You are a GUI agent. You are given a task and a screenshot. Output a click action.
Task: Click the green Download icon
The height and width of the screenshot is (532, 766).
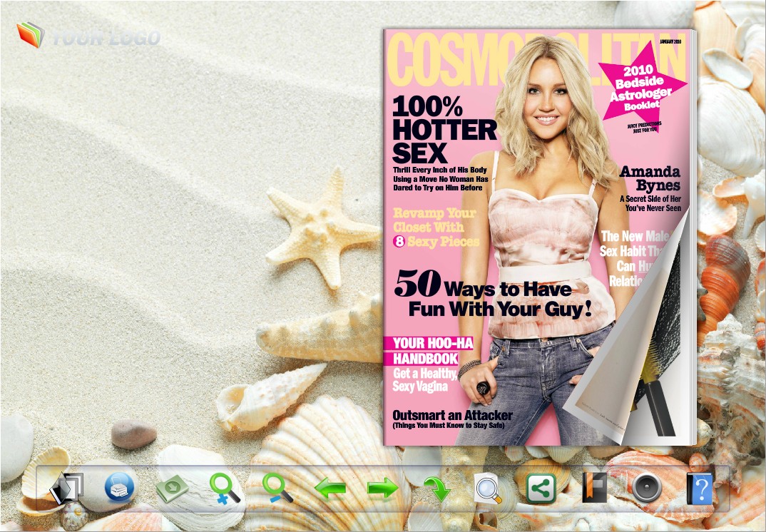pyautogui.click(x=172, y=488)
